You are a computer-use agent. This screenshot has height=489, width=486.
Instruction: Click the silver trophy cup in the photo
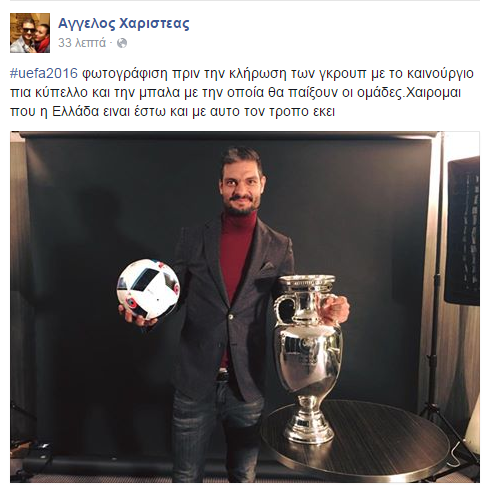point(308,358)
